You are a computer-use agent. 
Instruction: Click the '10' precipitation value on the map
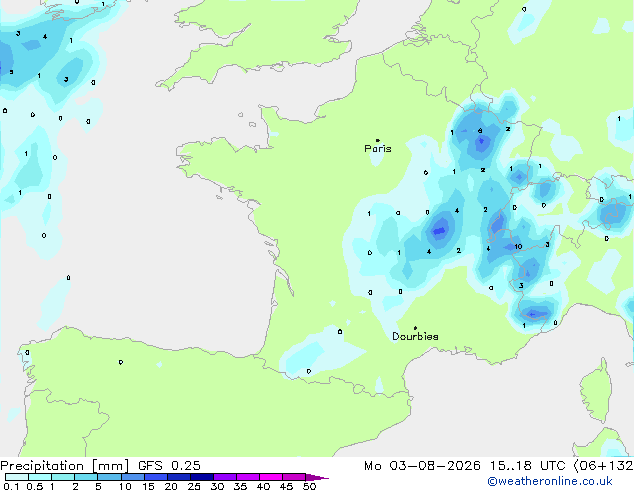tap(518, 247)
